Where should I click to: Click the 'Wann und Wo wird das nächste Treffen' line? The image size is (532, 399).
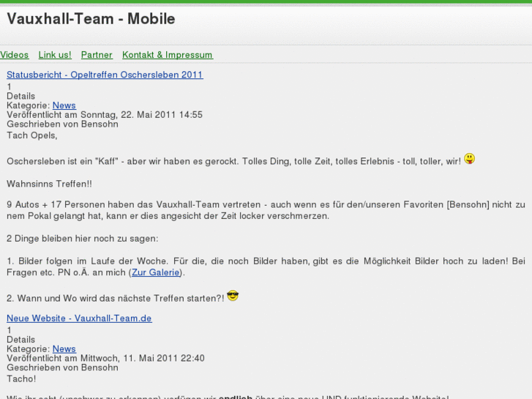click(x=116, y=299)
